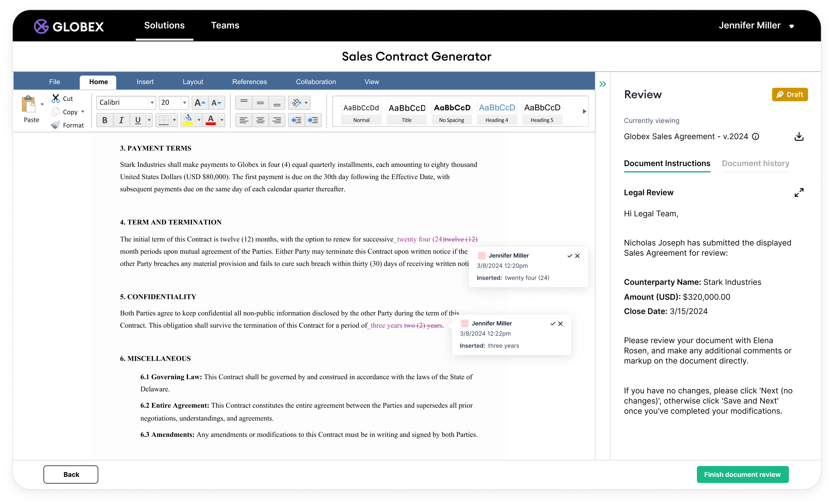Viewport: 833px width, 504px height.
Task: Apply the Heading 4 style
Action: click(497, 112)
